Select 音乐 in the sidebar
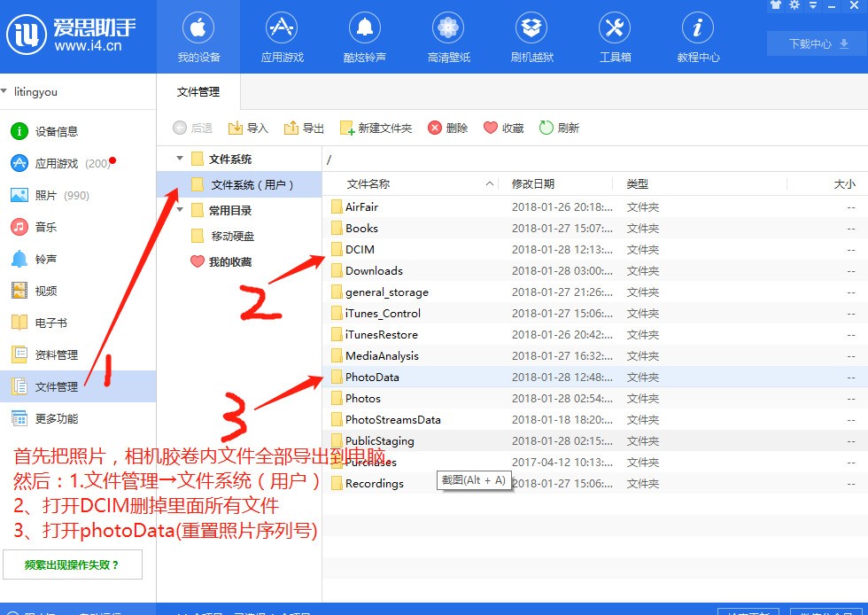The width and height of the screenshot is (868, 615). tap(78, 227)
